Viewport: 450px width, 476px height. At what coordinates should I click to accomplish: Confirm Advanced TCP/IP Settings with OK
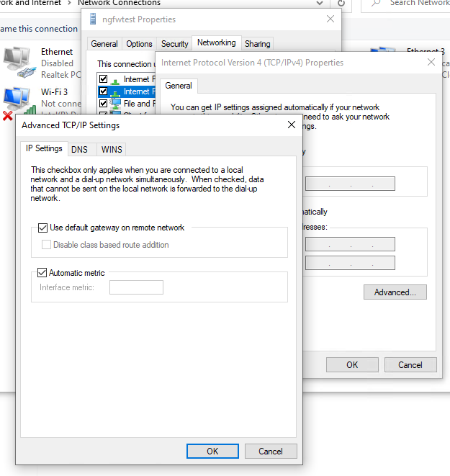pyautogui.click(x=212, y=452)
